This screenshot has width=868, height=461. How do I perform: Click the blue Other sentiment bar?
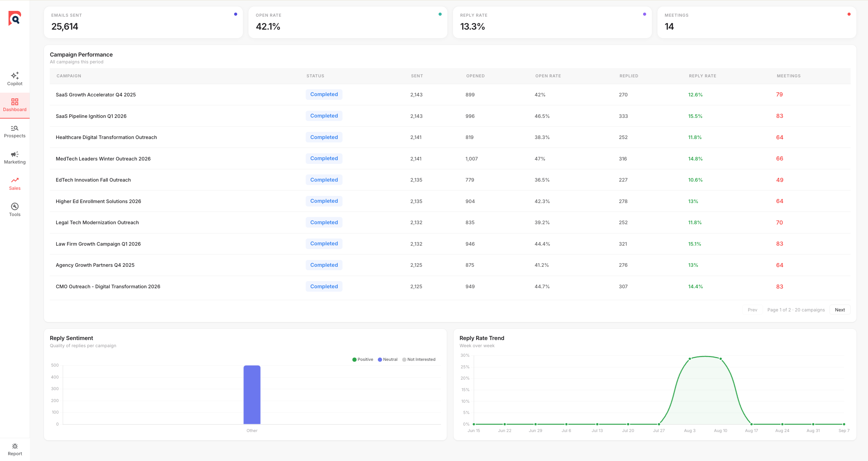click(x=252, y=395)
